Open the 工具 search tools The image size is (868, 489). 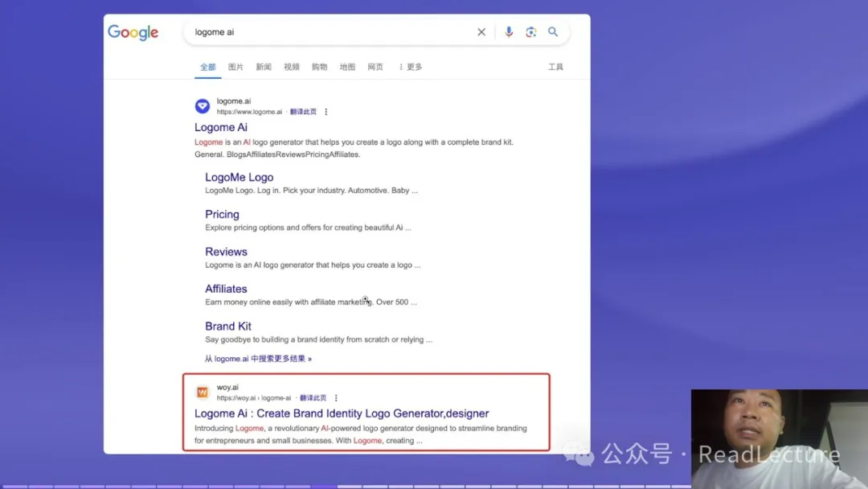[x=555, y=68]
